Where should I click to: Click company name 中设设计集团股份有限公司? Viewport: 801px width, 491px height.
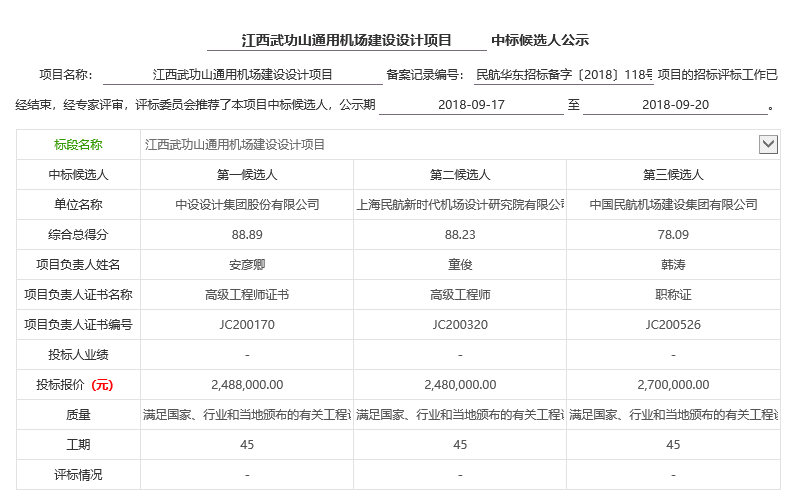pyautogui.click(x=247, y=205)
